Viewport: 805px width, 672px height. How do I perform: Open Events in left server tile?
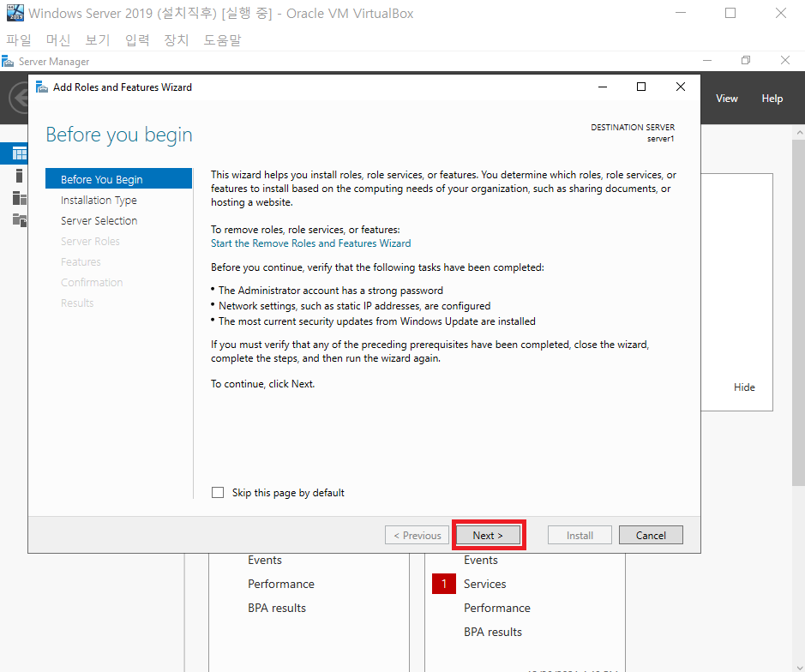[x=264, y=560]
